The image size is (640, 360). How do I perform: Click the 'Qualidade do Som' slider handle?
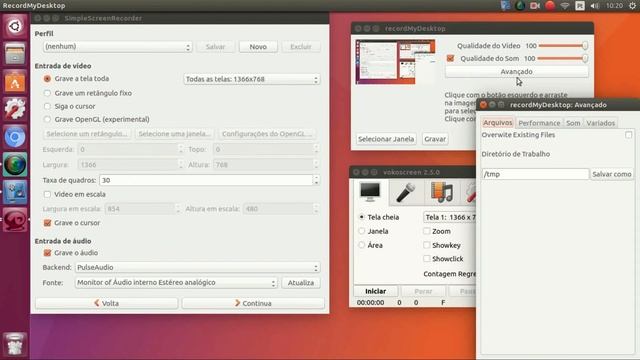[585, 58]
